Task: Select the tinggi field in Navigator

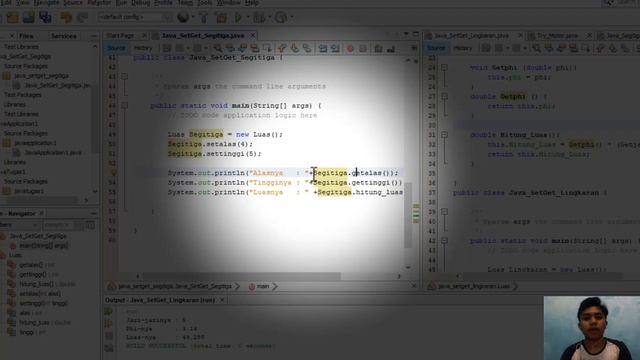Action: 27,332
